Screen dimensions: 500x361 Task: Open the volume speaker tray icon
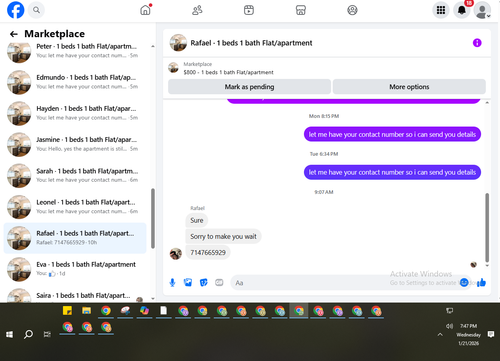(449, 326)
